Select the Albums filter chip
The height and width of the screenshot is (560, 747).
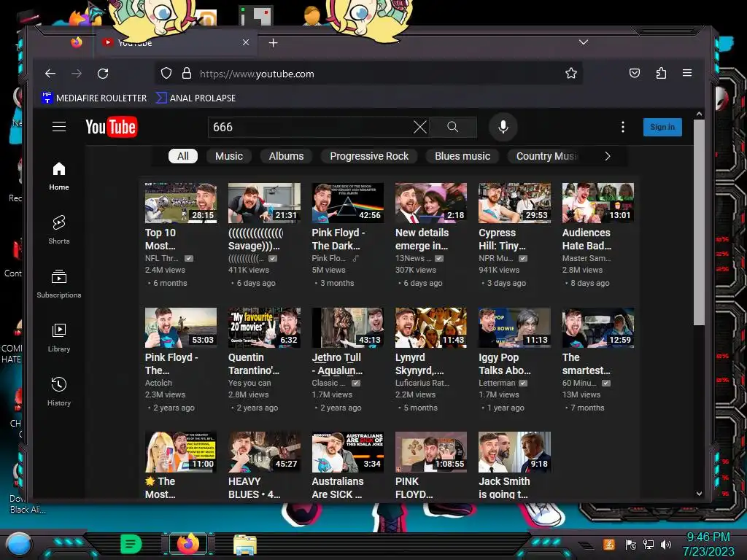tap(286, 156)
